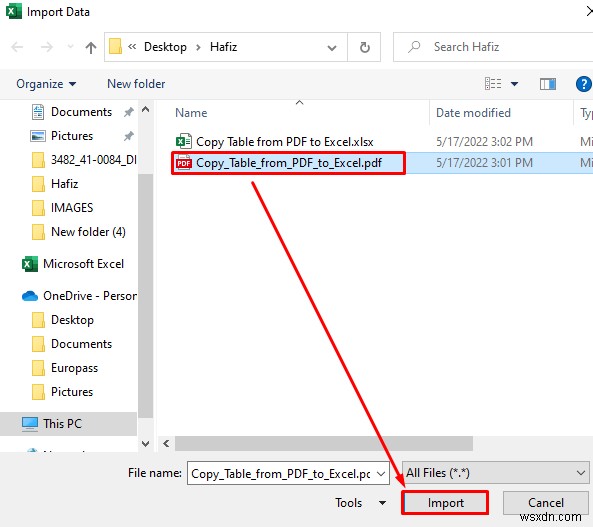Click the navigation pane vertical scrollbar thumb
The image size is (593, 527).
coord(145,296)
